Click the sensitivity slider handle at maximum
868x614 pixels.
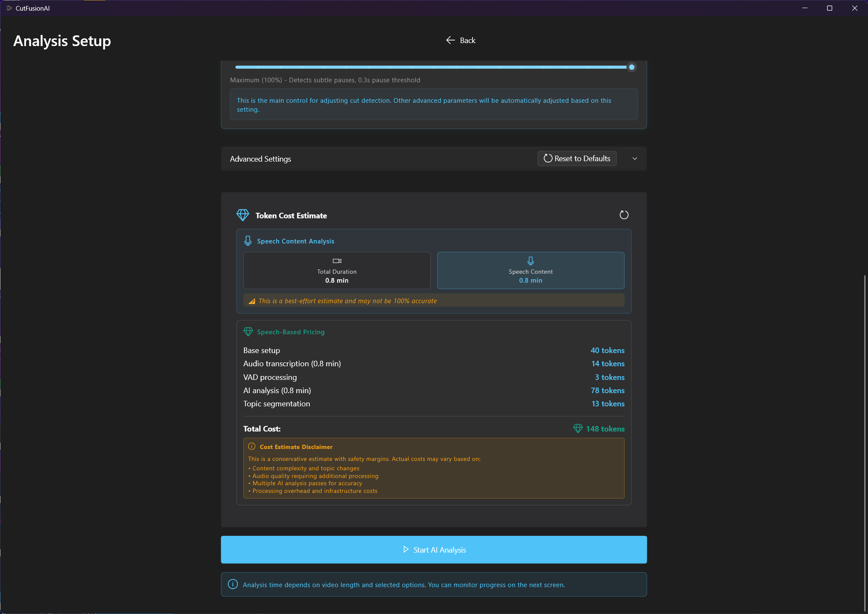[x=632, y=67]
